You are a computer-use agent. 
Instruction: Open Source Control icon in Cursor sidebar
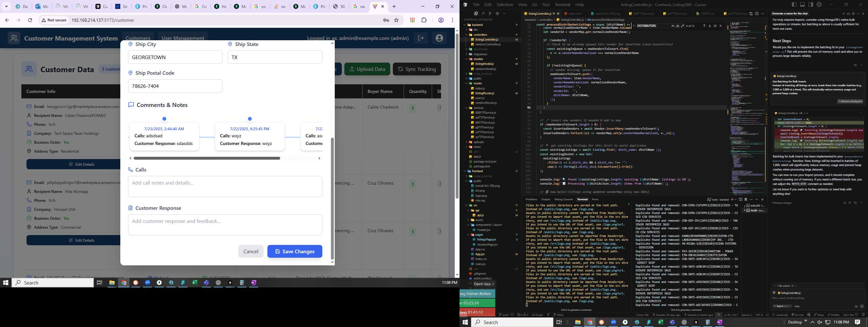490,13
